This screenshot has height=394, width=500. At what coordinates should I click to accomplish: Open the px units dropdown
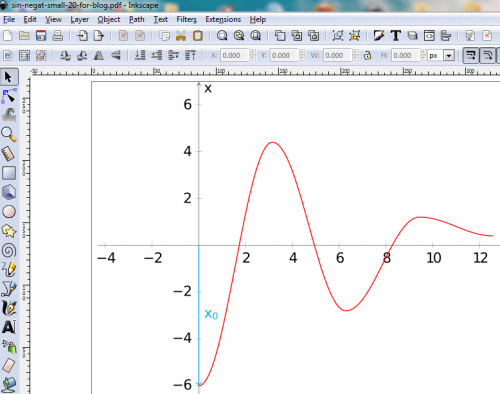[449, 56]
